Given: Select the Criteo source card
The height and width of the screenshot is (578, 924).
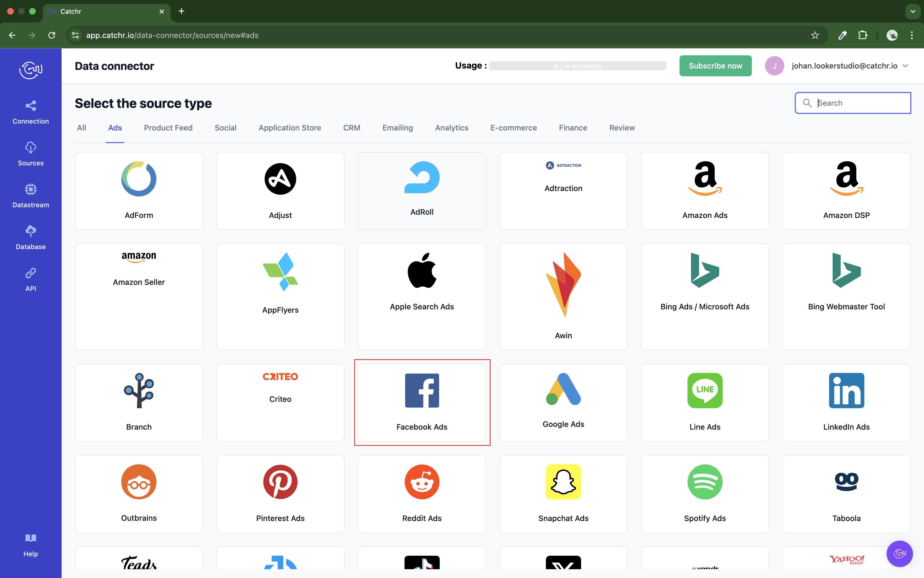Looking at the screenshot, I should click(280, 402).
